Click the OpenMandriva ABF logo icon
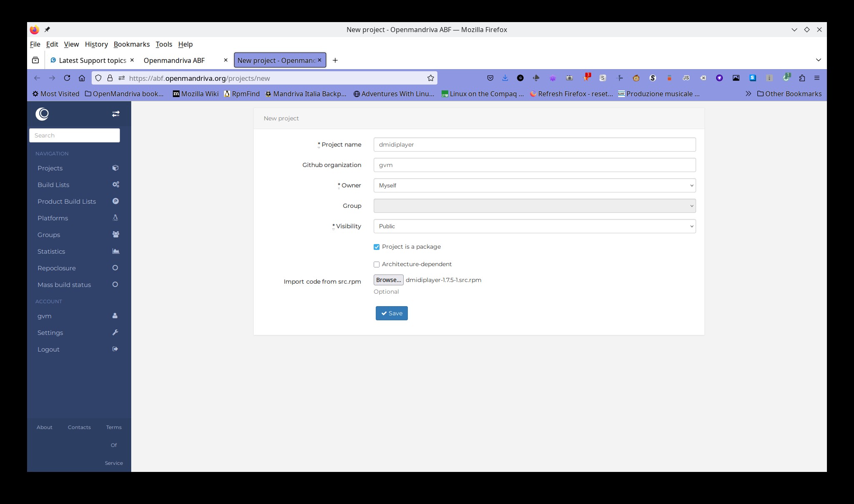Screen dimensions: 854x504 42,114
